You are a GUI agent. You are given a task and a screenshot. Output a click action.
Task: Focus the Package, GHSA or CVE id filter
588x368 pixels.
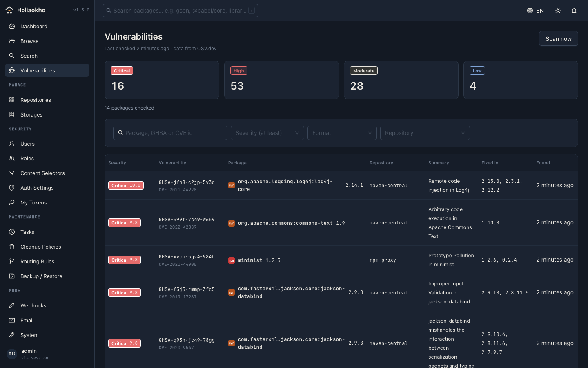(170, 133)
